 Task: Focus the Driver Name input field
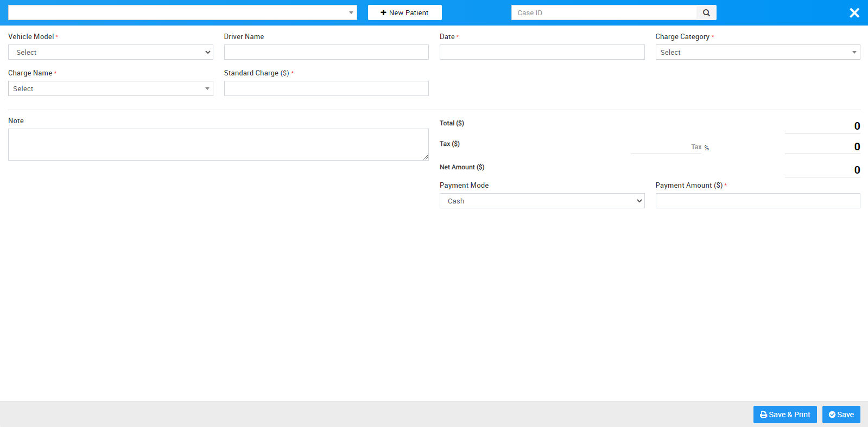pyautogui.click(x=326, y=53)
